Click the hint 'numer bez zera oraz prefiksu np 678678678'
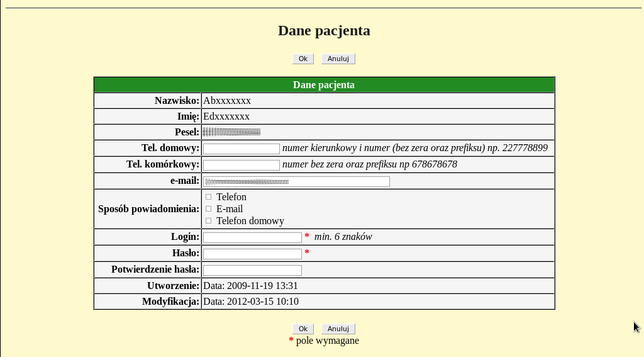The height and width of the screenshot is (357, 644). click(x=370, y=164)
